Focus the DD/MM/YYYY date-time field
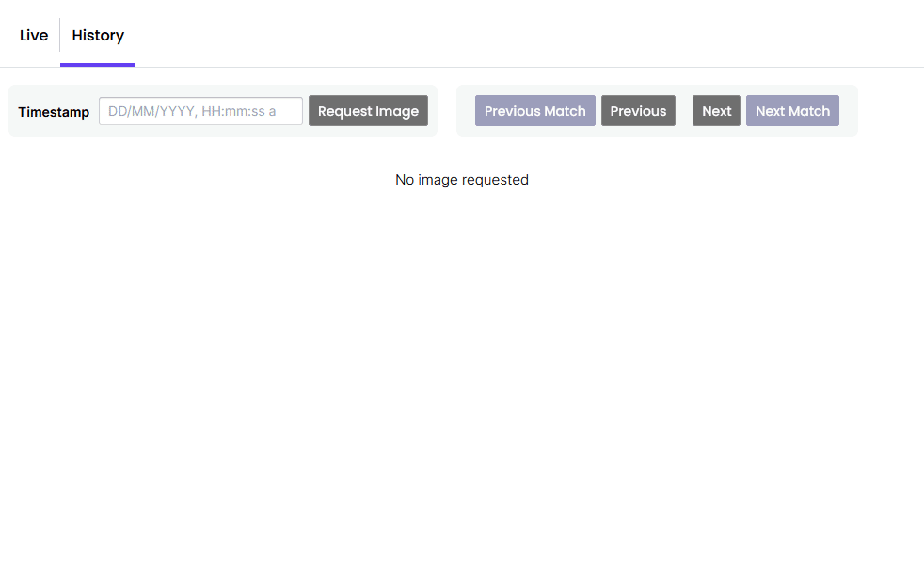 click(x=200, y=111)
